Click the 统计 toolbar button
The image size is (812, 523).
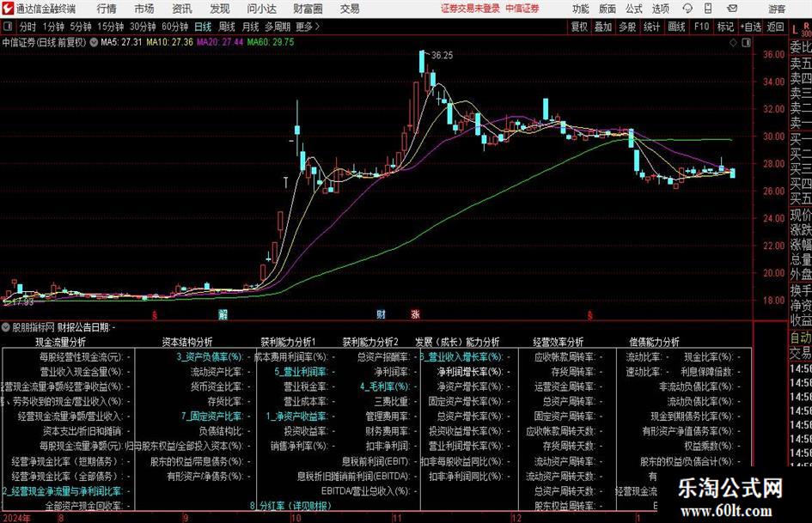pos(651,27)
